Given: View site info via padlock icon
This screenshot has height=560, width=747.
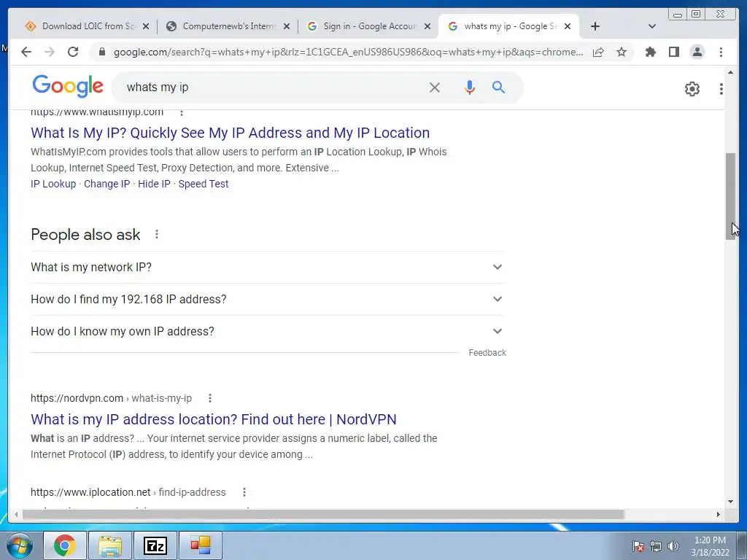Looking at the screenshot, I should [x=101, y=52].
